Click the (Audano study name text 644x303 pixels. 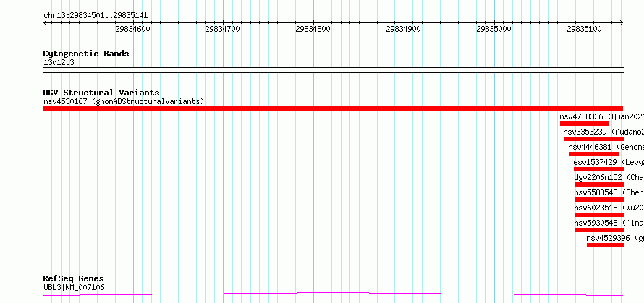pyautogui.click(x=627, y=132)
